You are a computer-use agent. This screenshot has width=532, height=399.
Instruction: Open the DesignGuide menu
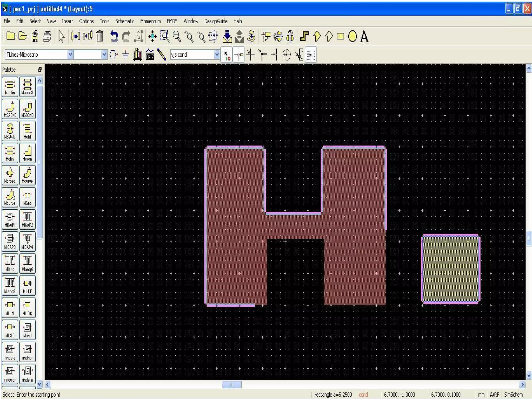[x=216, y=21]
